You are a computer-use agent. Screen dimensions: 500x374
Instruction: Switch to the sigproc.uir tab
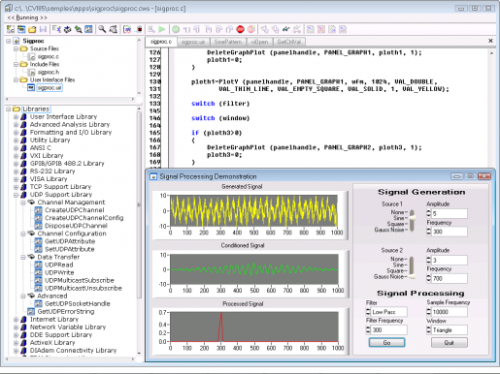pyautogui.click(x=193, y=42)
